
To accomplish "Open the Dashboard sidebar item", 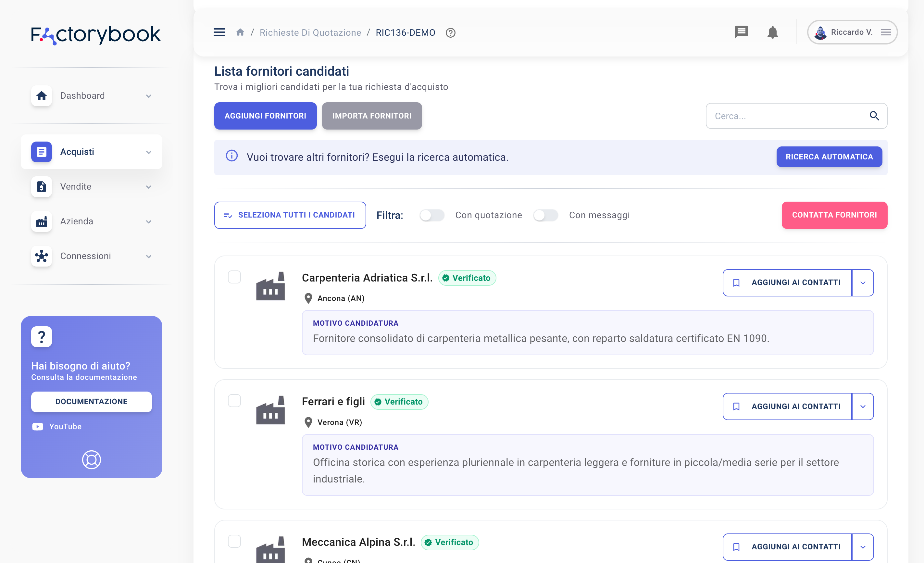I will [x=92, y=96].
